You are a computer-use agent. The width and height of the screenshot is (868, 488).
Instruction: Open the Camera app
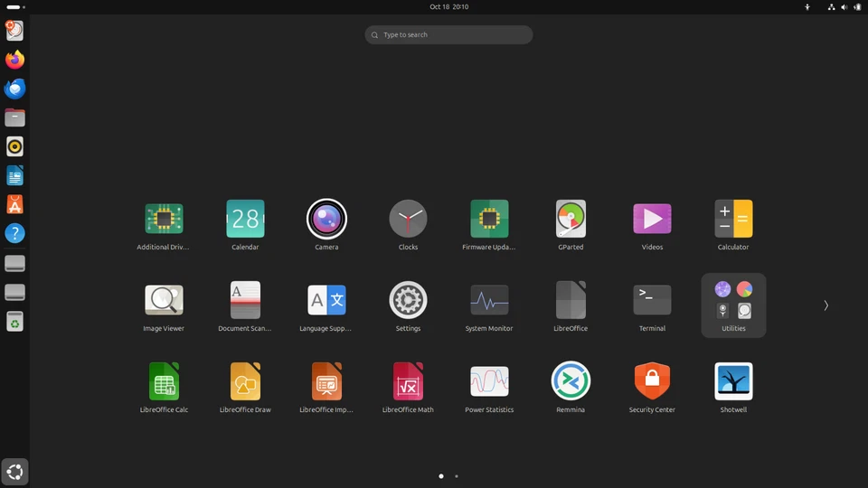[x=326, y=219]
